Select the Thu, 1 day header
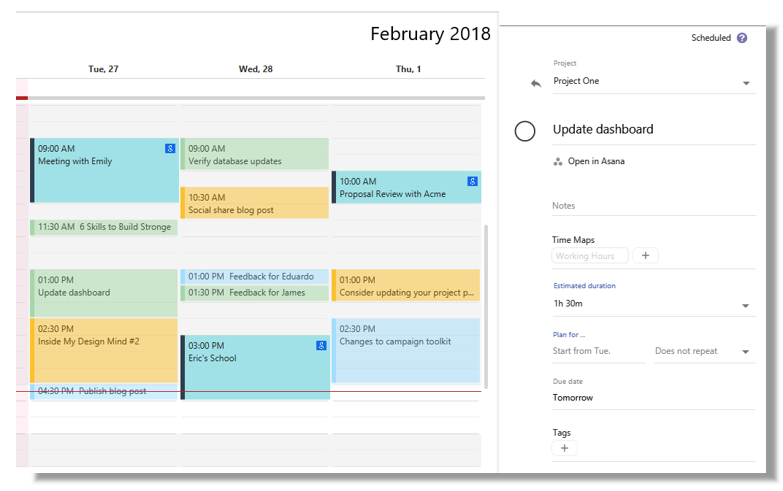783x491 pixels. pyautogui.click(x=408, y=69)
